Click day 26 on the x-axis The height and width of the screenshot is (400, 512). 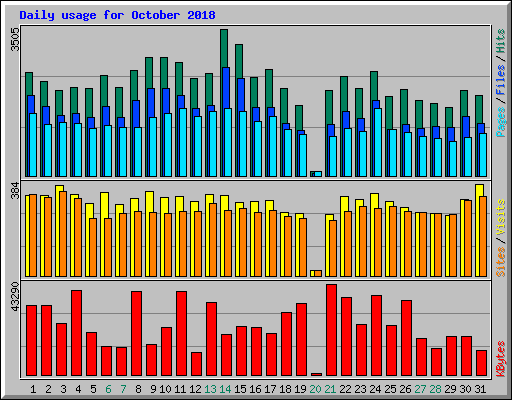point(405,389)
